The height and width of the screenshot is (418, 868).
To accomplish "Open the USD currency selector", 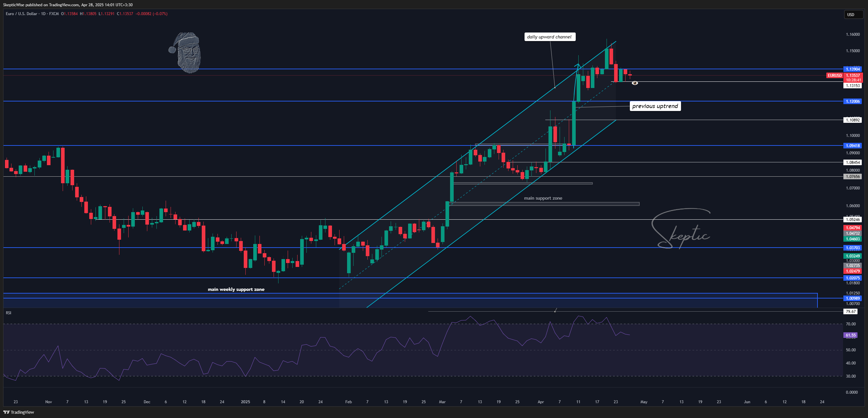I will coord(853,14).
